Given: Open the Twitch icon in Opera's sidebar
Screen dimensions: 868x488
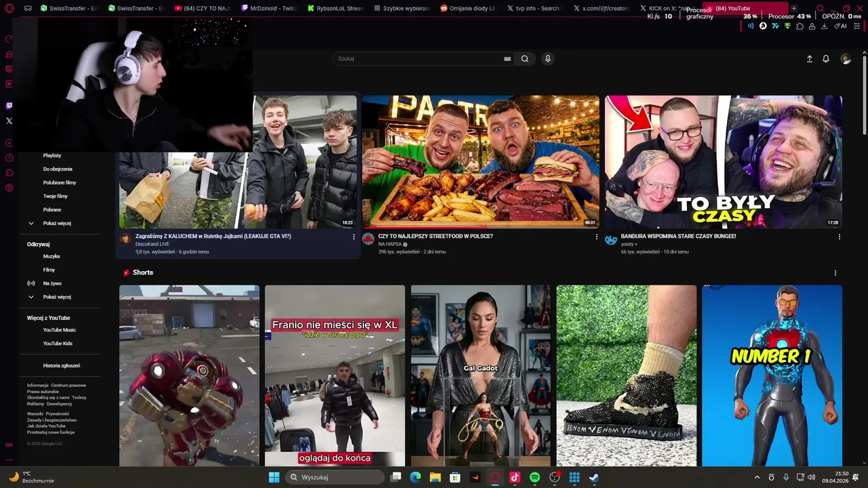Looking at the screenshot, I should pyautogui.click(x=9, y=106).
